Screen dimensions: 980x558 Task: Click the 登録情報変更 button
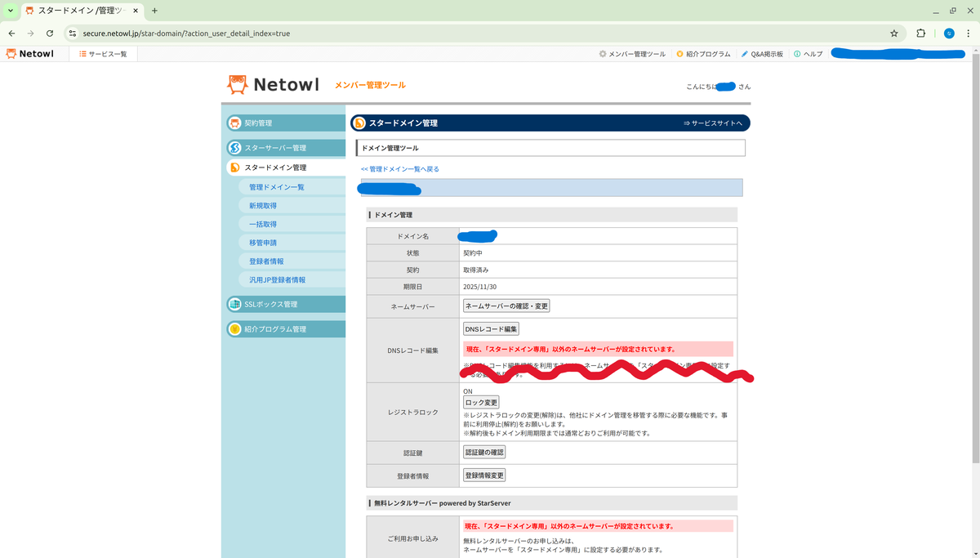pyautogui.click(x=484, y=475)
